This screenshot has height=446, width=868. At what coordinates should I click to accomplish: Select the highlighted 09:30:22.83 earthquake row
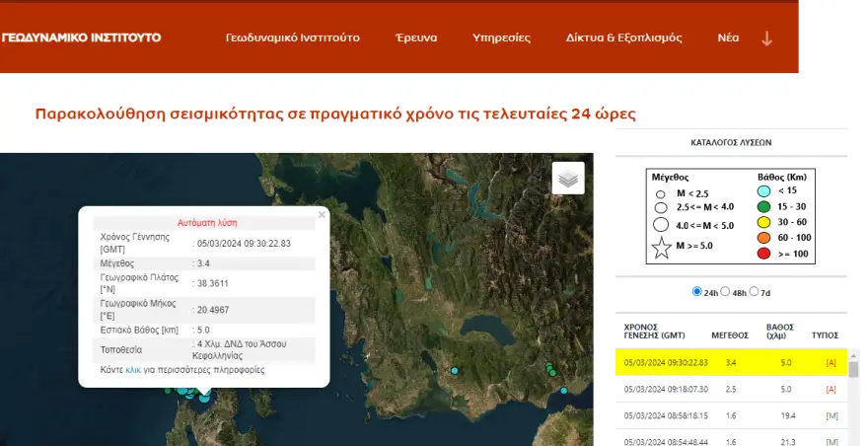click(x=730, y=362)
